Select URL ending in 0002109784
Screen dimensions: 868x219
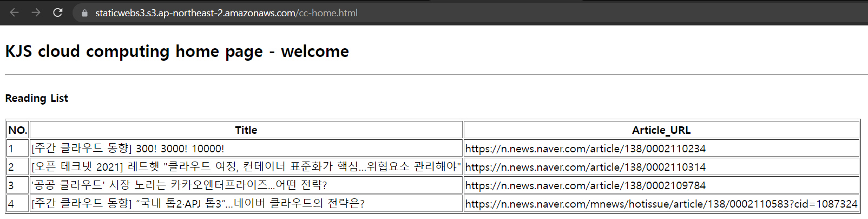click(x=586, y=185)
